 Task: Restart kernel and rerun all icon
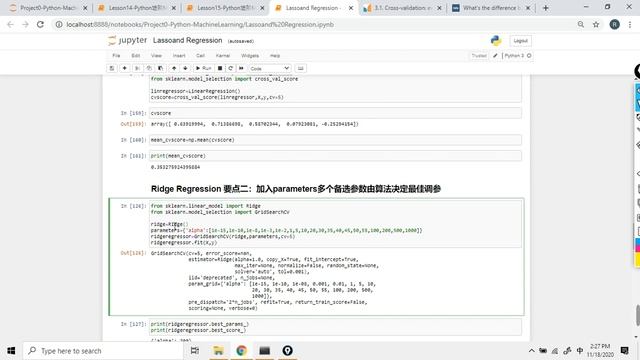click(242, 68)
